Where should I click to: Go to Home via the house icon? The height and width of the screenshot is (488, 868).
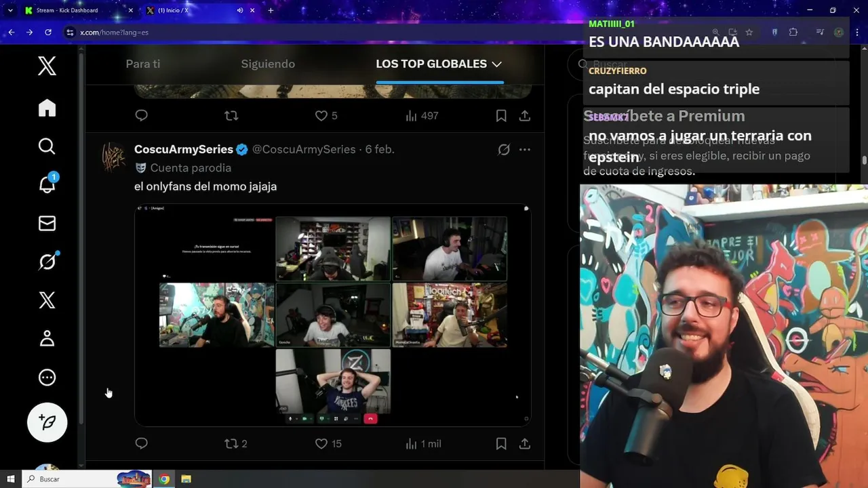(x=47, y=108)
